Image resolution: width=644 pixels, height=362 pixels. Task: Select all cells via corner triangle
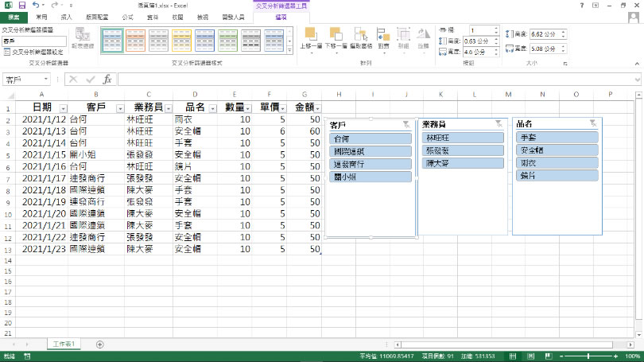[x=10, y=95]
